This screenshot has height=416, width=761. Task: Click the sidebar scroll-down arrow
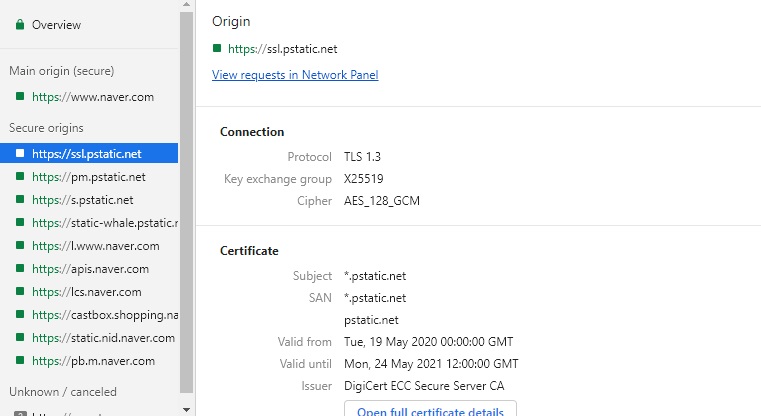(186, 410)
